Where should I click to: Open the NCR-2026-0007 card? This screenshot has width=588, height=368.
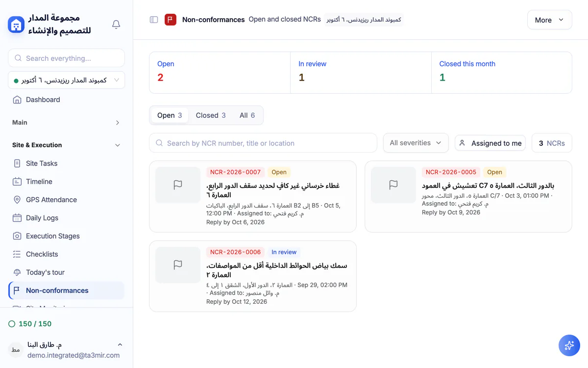253,196
